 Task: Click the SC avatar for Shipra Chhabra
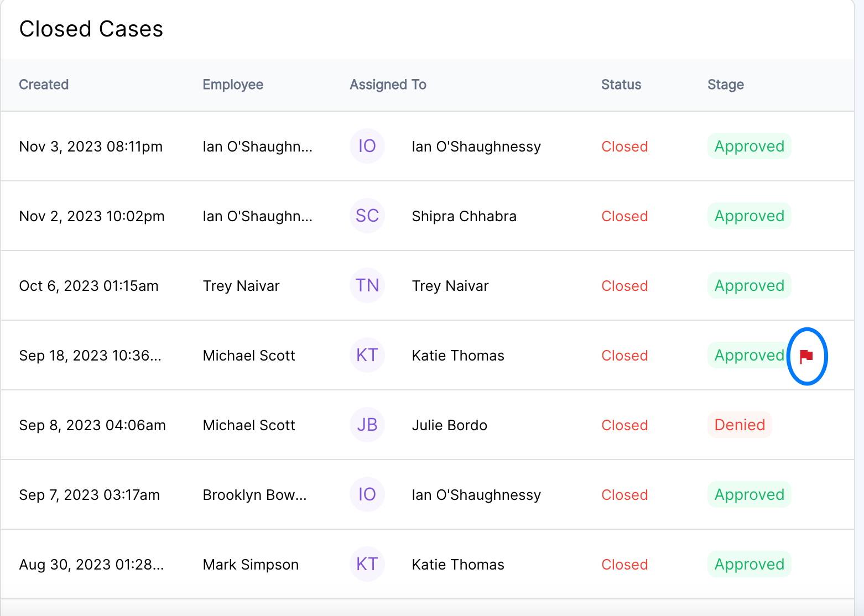(x=367, y=216)
